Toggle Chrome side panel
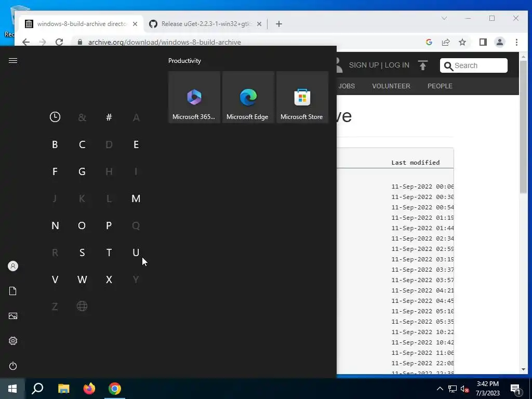 (483, 42)
